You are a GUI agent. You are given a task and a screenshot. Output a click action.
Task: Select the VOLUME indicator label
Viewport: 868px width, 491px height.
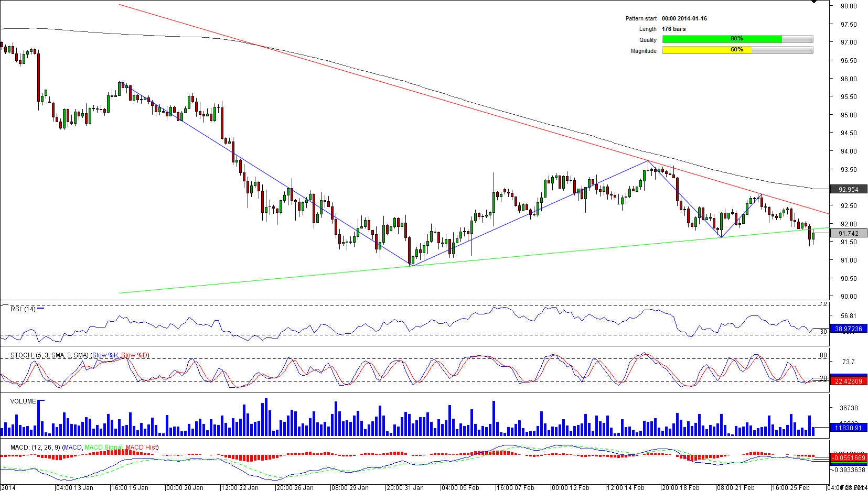(x=23, y=401)
